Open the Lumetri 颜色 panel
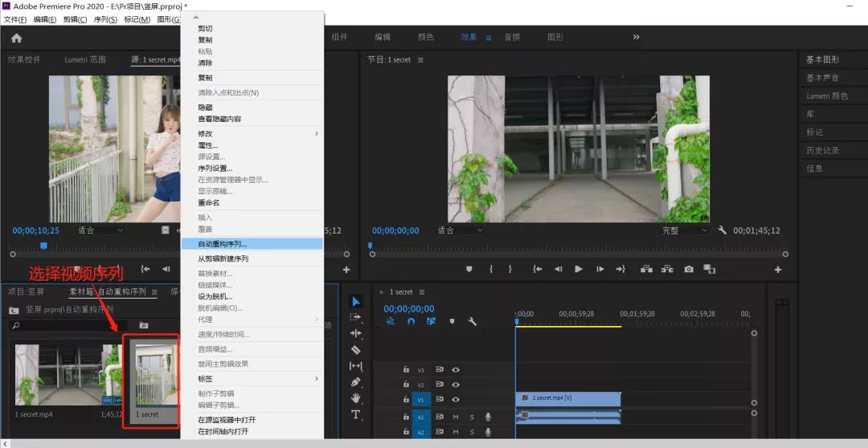 (x=826, y=96)
